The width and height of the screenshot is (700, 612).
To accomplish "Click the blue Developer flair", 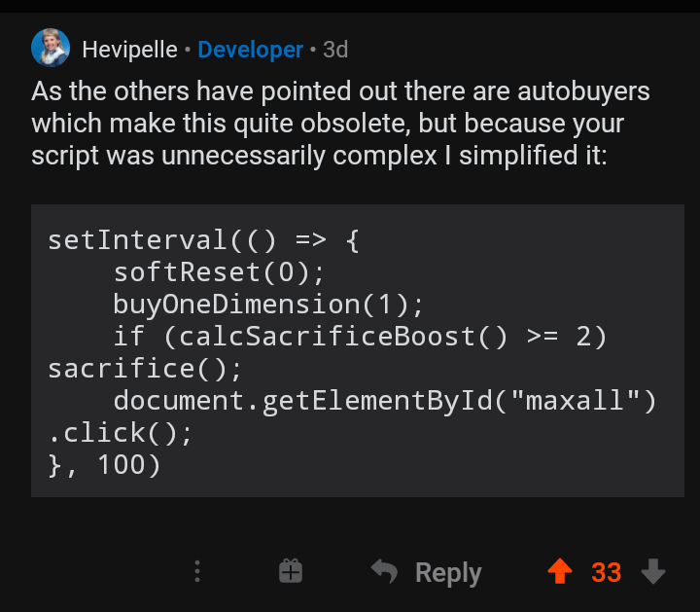I will click(251, 50).
